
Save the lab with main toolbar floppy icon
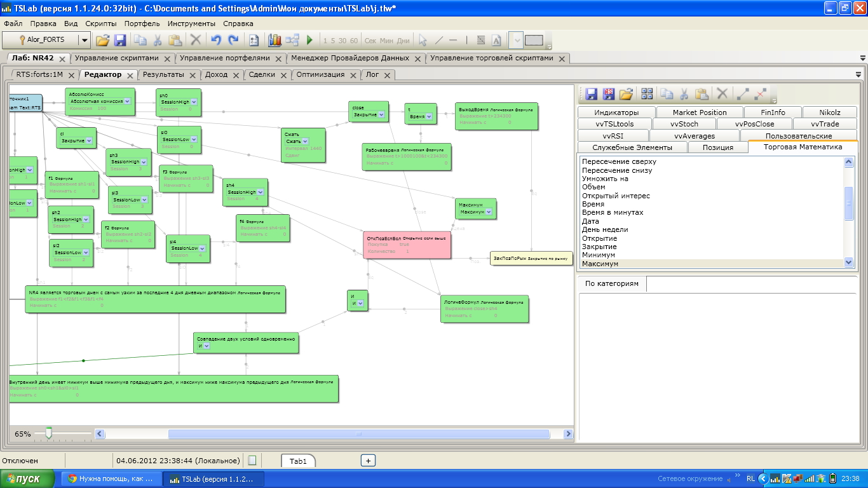[x=120, y=40]
